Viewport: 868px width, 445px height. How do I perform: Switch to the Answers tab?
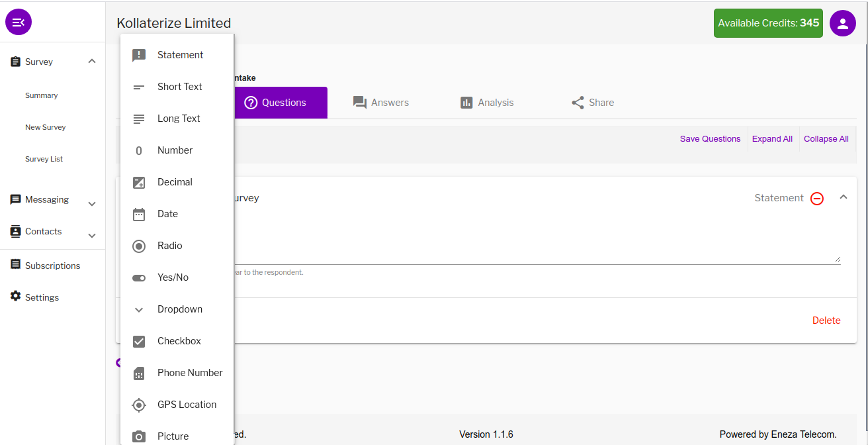[x=380, y=103]
